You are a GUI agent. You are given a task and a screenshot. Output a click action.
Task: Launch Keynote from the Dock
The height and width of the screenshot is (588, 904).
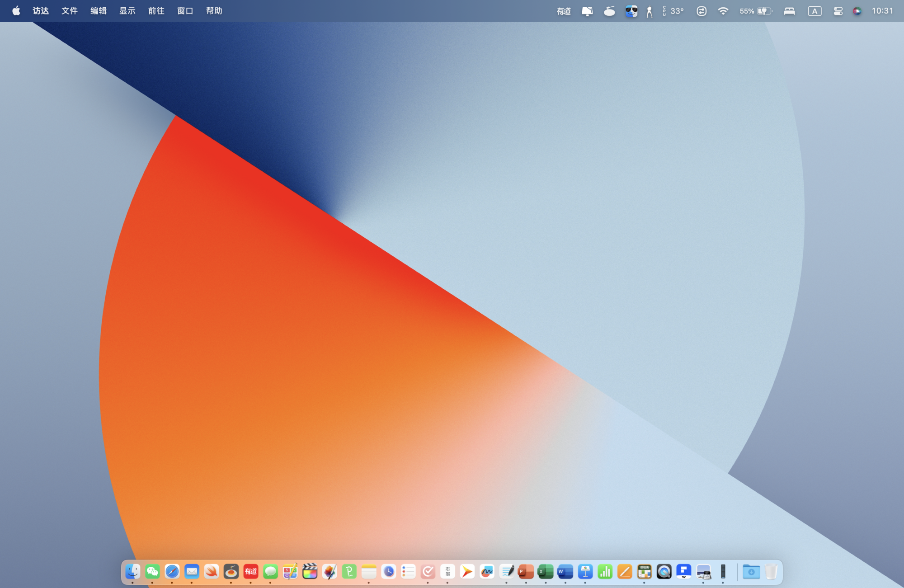coord(585,572)
